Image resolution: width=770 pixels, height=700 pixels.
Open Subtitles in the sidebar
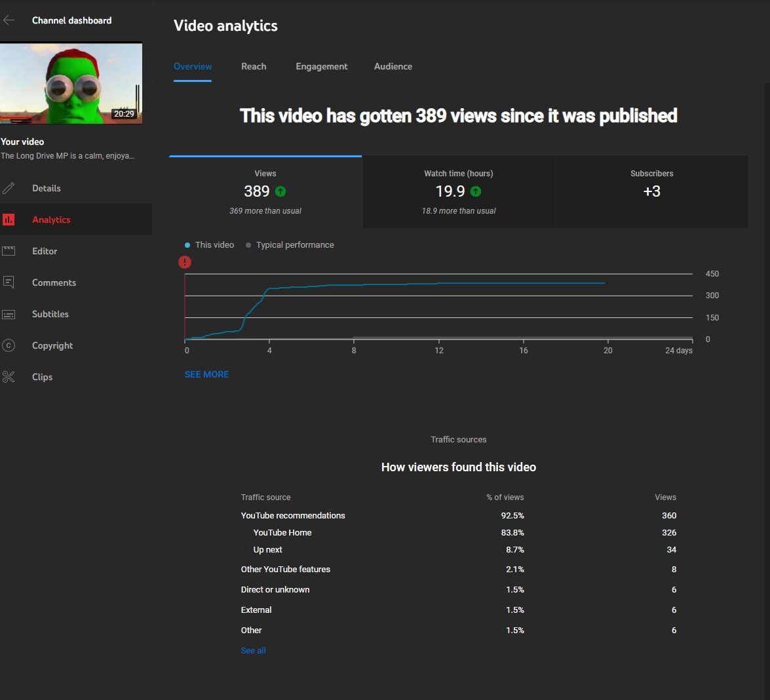click(75, 314)
